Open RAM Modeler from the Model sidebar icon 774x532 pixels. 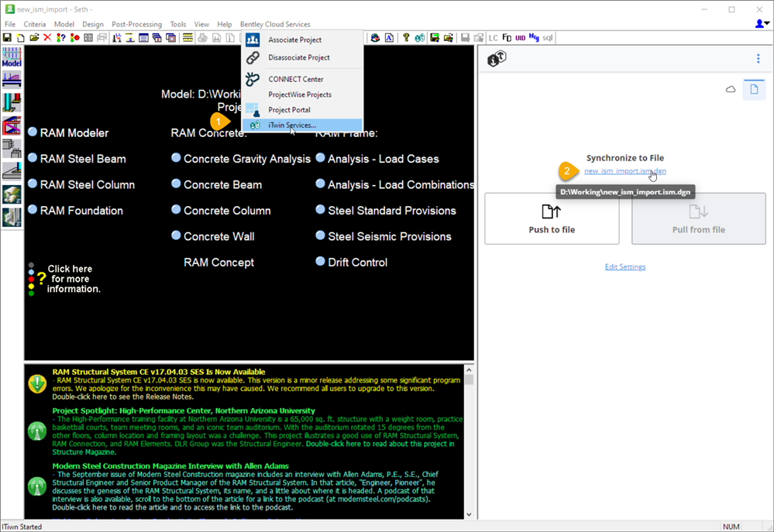tap(12, 57)
